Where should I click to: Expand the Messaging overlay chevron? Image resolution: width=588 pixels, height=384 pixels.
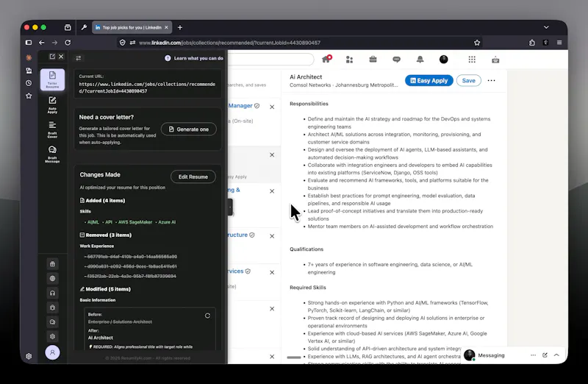(556, 355)
